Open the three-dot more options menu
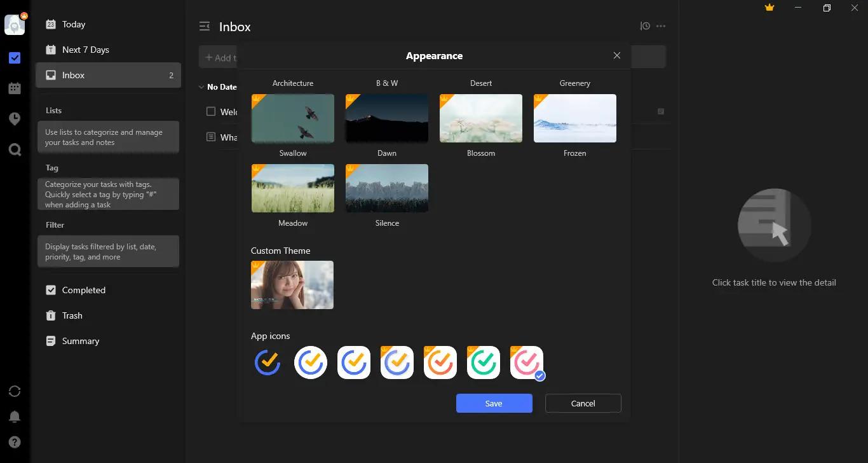This screenshot has height=463, width=868. pyautogui.click(x=661, y=27)
